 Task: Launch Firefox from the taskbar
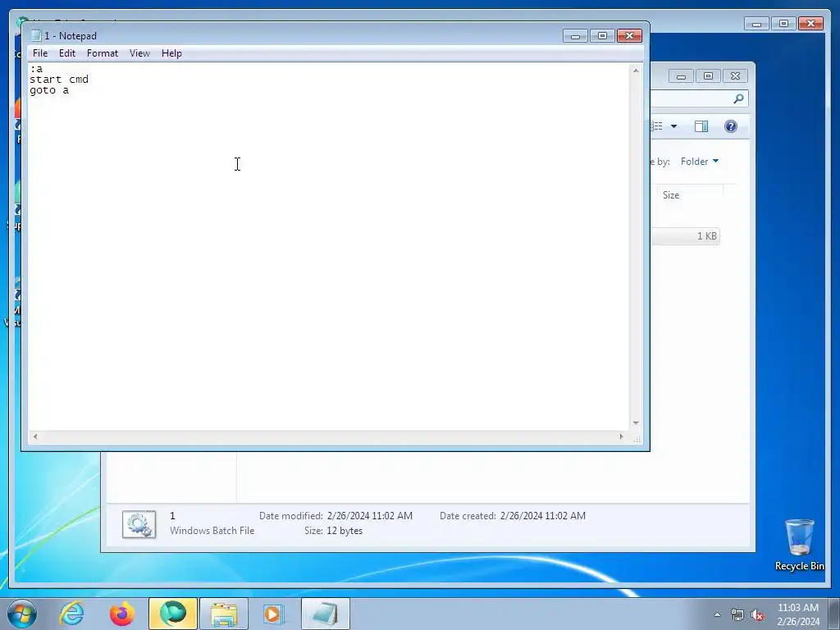pyautogui.click(x=121, y=614)
